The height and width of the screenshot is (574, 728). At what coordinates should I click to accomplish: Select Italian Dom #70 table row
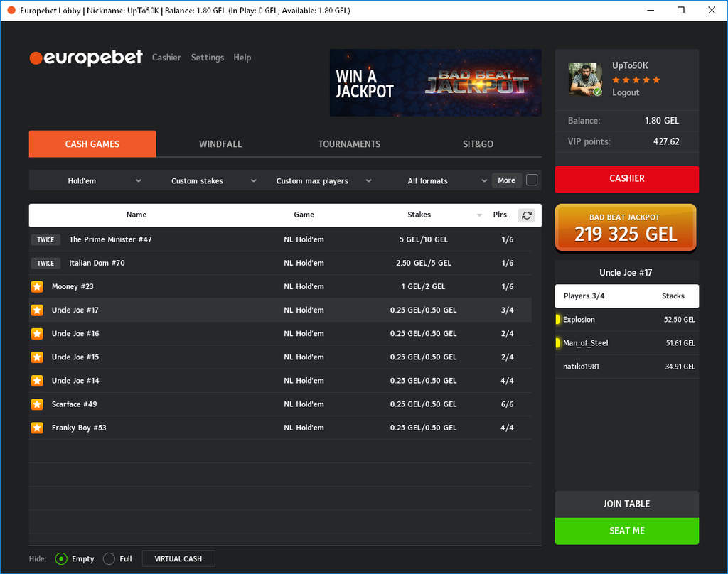coord(280,263)
